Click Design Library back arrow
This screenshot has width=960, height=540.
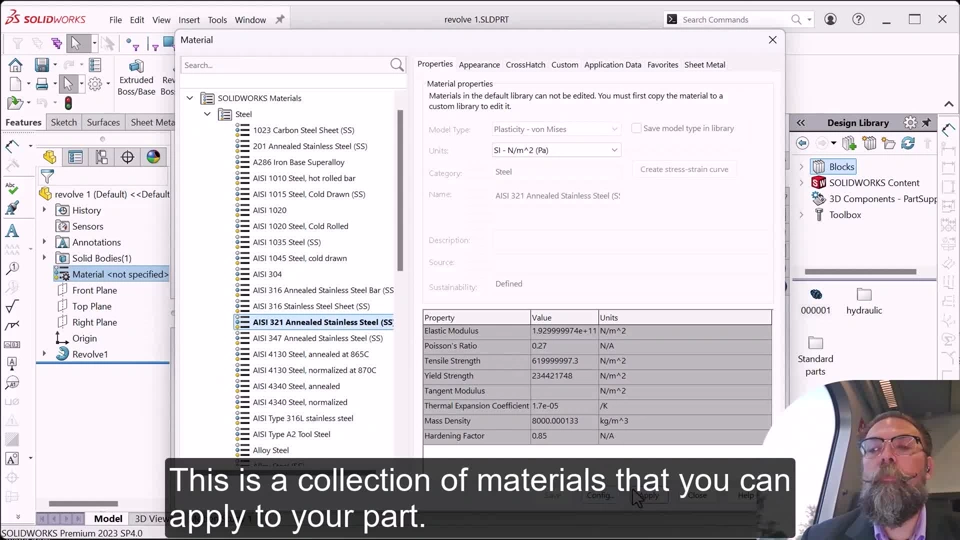click(802, 143)
